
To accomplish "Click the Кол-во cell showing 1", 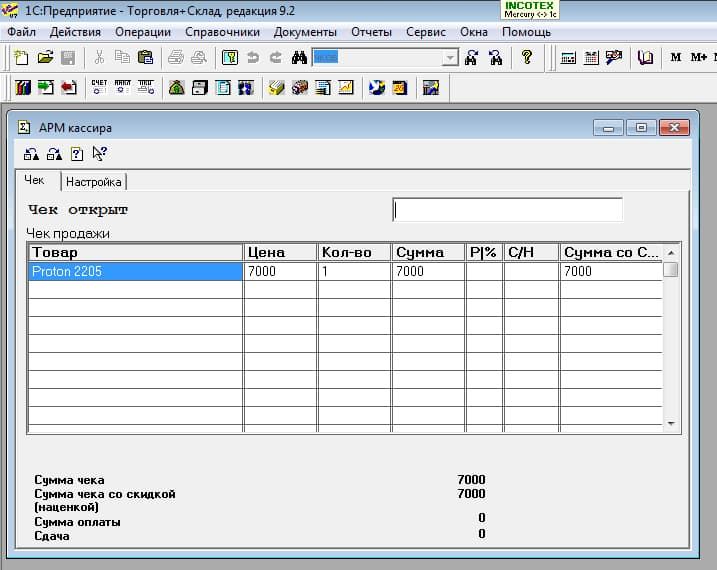I will point(354,272).
